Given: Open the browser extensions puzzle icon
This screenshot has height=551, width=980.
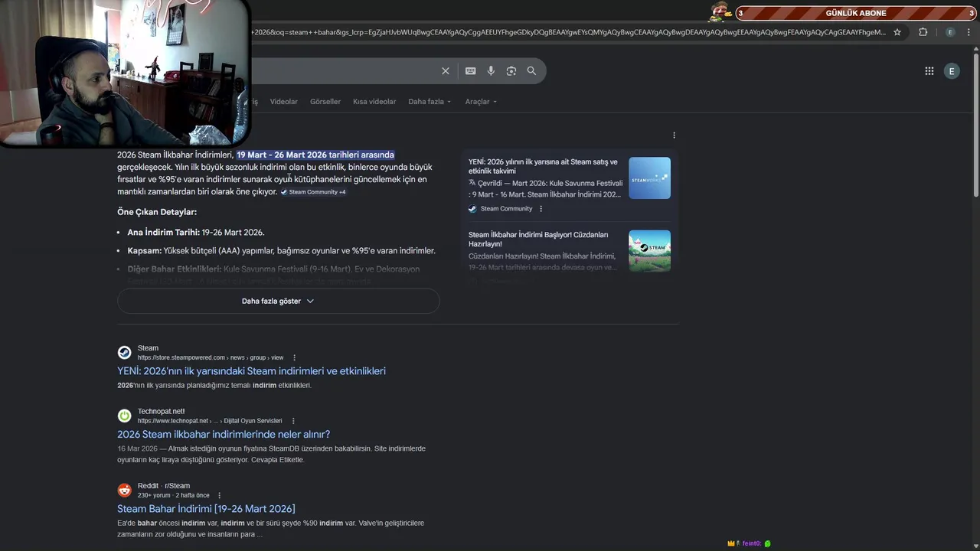Looking at the screenshot, I should click(923, 32).
